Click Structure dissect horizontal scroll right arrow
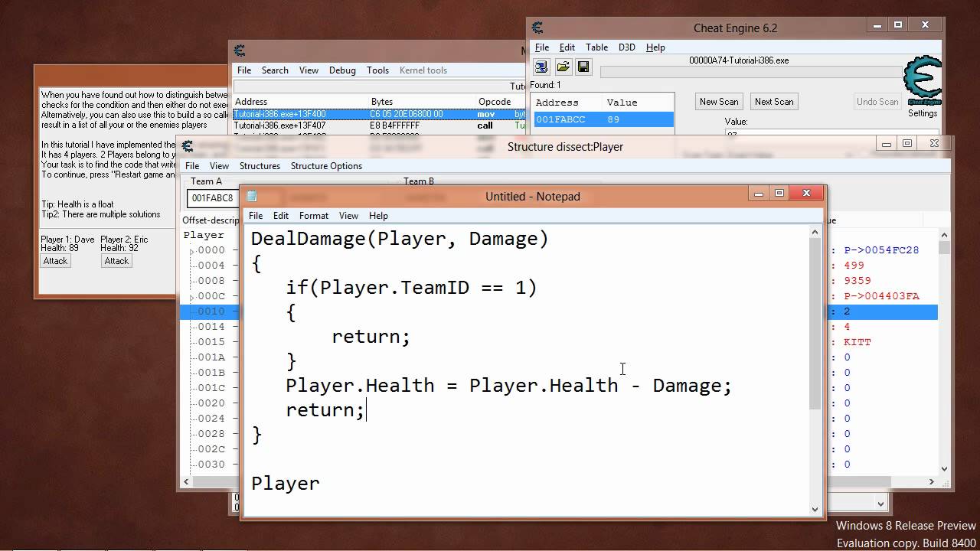Viewport: 980px width, 551px height. [932, 482]
